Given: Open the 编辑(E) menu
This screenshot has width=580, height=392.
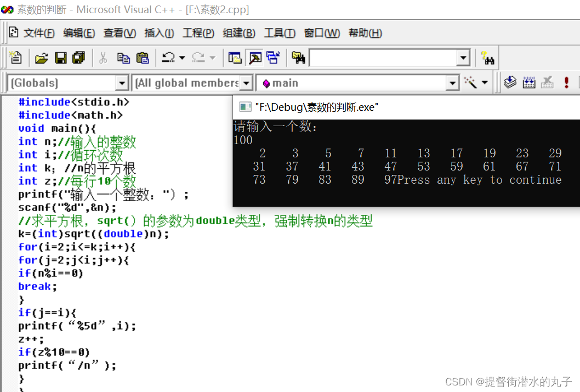Looking at the screenshot, I should tap(79, 33).
